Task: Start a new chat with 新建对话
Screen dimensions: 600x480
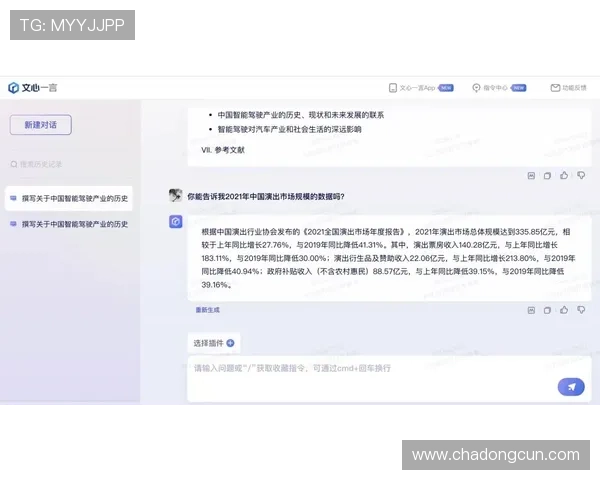Action: click(x=41, y=125)
